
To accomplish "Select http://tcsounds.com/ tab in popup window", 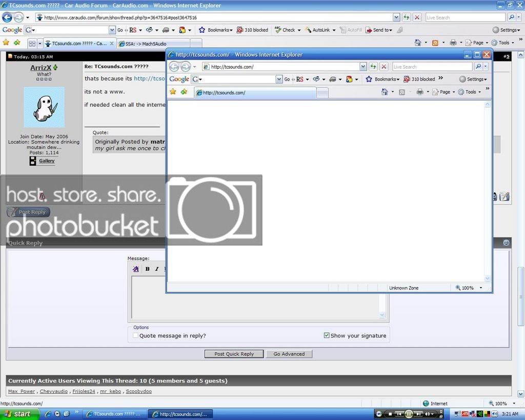I will pyautogui.click(x=255, y=92).
